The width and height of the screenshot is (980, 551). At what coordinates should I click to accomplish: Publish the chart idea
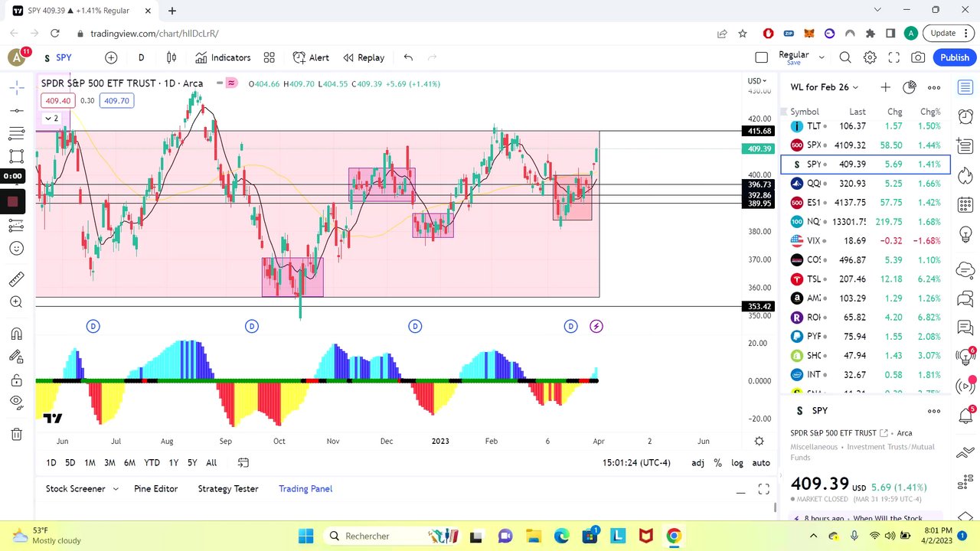955,57
